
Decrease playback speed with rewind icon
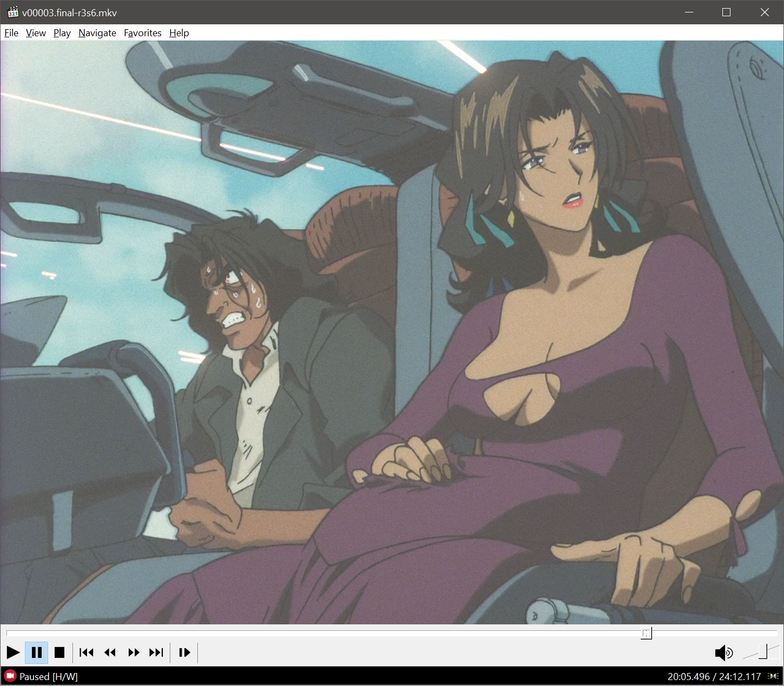point(110,652)
